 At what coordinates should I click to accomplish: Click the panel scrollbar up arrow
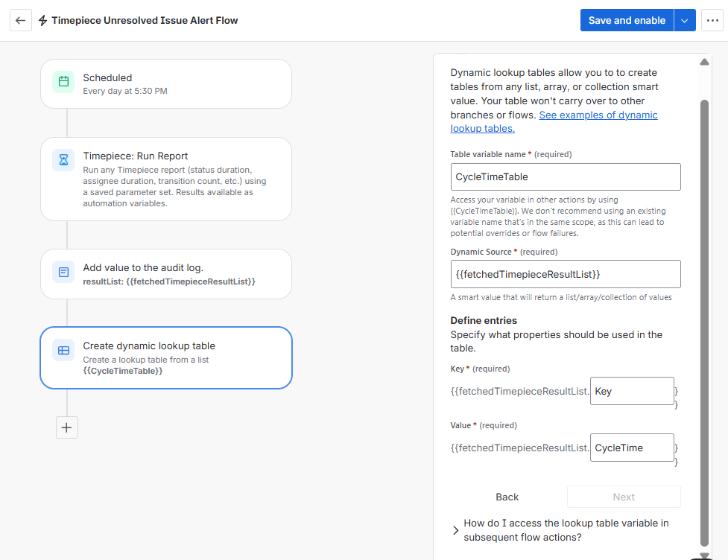coord(704,62)
